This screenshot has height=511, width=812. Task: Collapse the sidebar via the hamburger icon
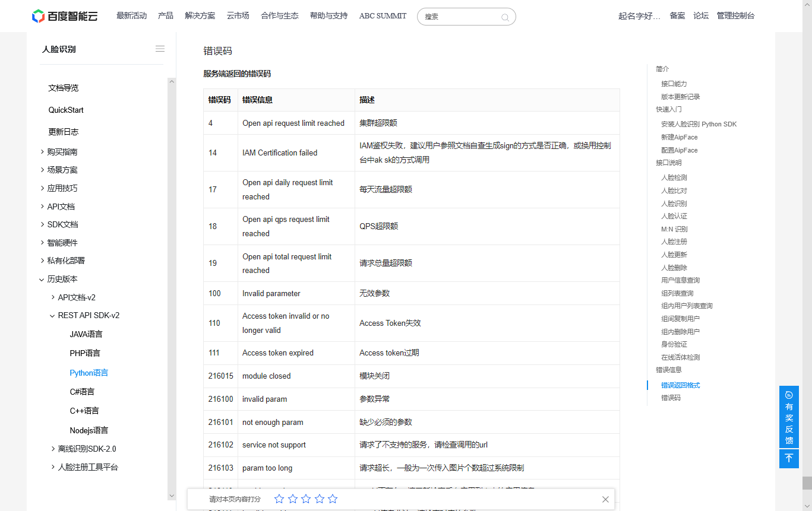[159, 49]
